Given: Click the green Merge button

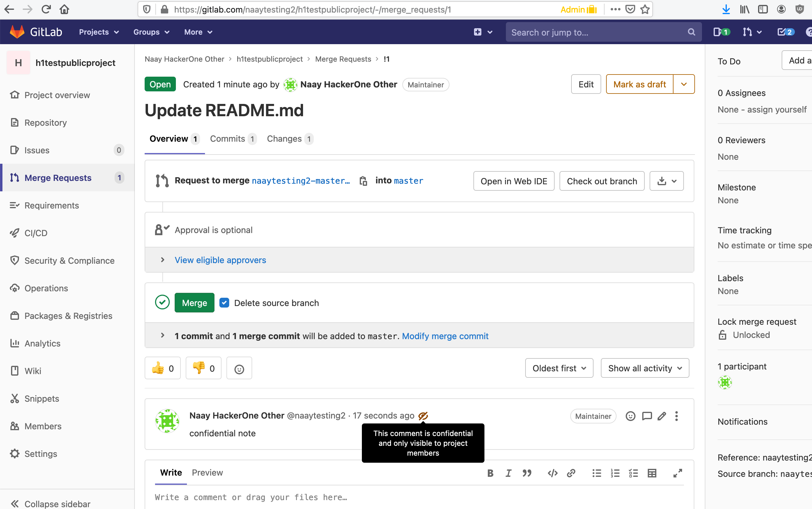Looking at the screenshot, I should click(195, 303).
